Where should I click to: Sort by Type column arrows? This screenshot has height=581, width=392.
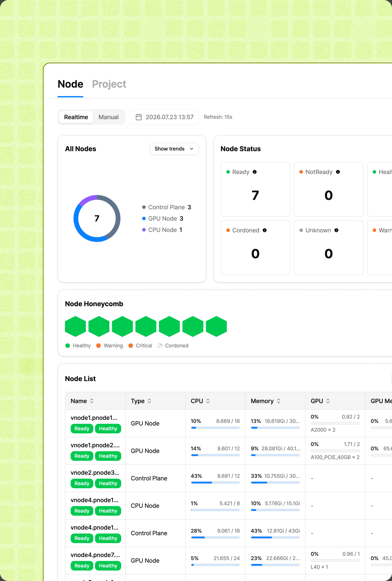[149, 401]
